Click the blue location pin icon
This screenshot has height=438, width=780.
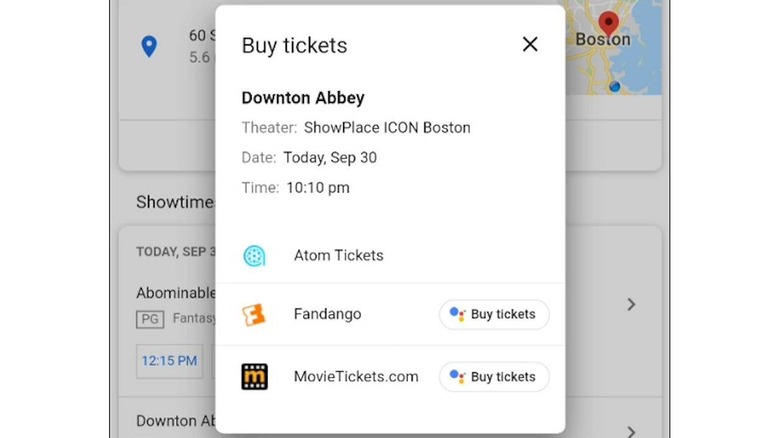point(149,47)
